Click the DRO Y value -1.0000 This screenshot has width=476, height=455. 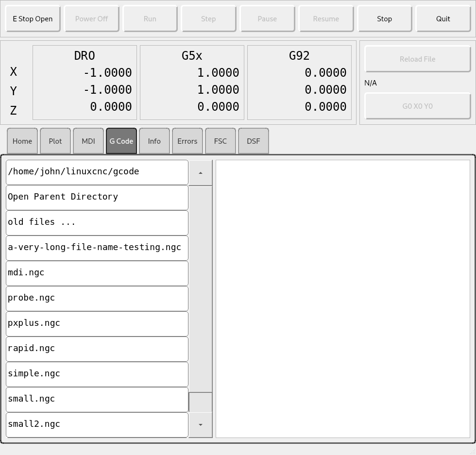tap(108, 90)
